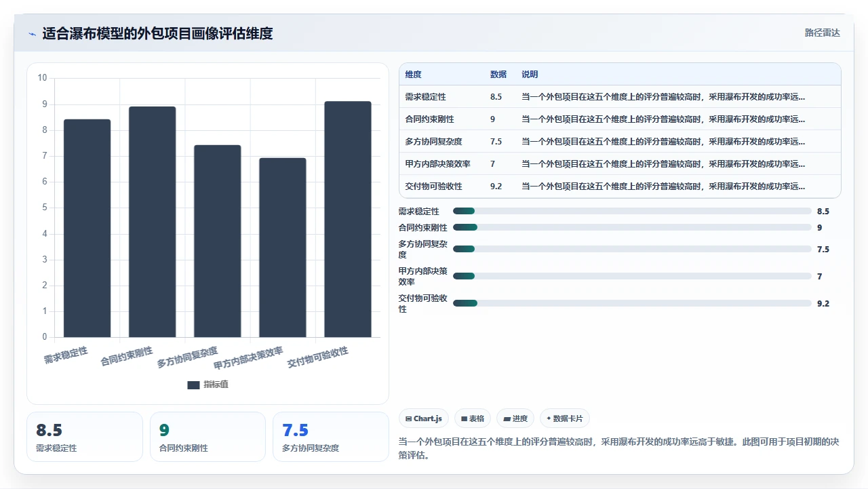Toggle the 指标值 legend swatch in the chart
The image size is (868, 489).
coord(193,385)
